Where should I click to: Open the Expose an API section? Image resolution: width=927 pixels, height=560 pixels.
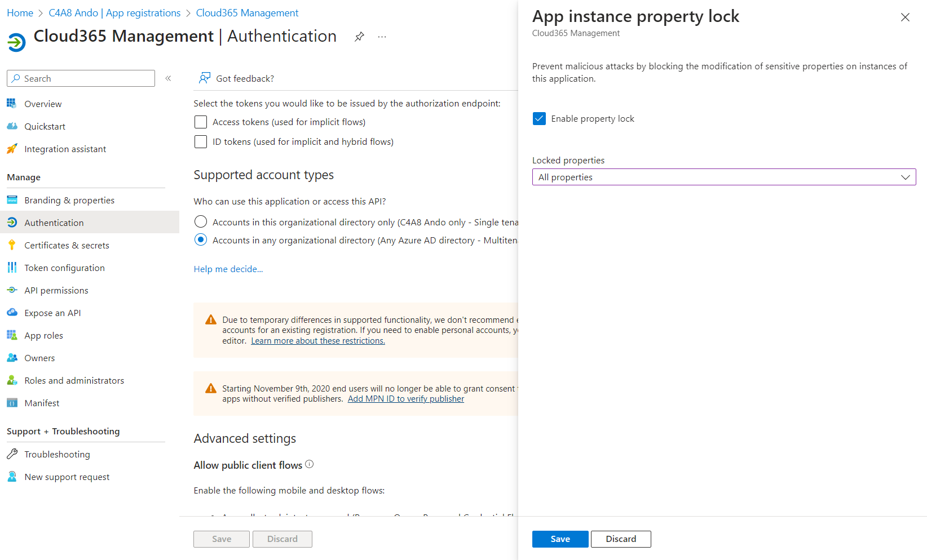pos(52,313)
